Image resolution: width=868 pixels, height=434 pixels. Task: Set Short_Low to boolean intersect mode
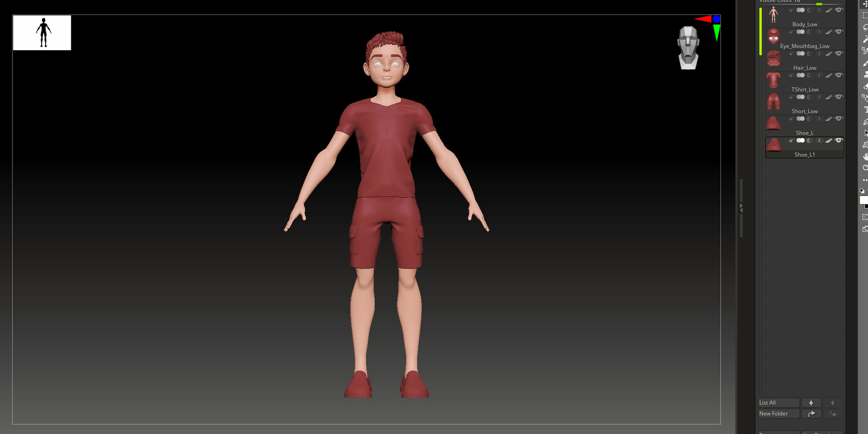pos(819,97)
